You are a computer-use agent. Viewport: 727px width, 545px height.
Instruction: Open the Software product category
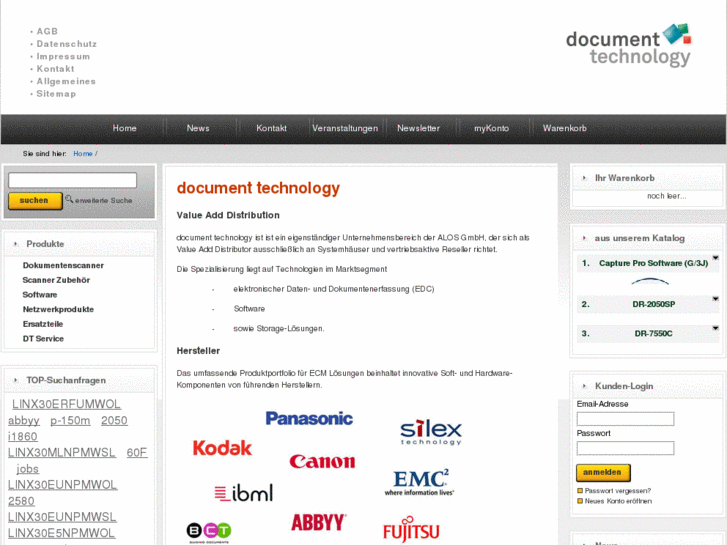click(40, 295)
